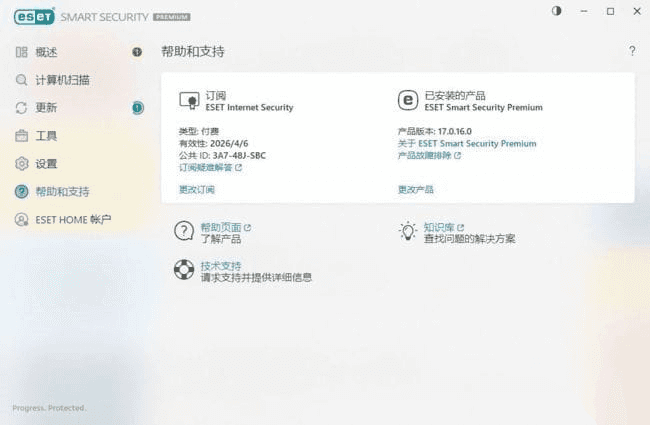Click the notification badge next to 更新
Screen dimensions: 650x425
click(x=138, y=108)
